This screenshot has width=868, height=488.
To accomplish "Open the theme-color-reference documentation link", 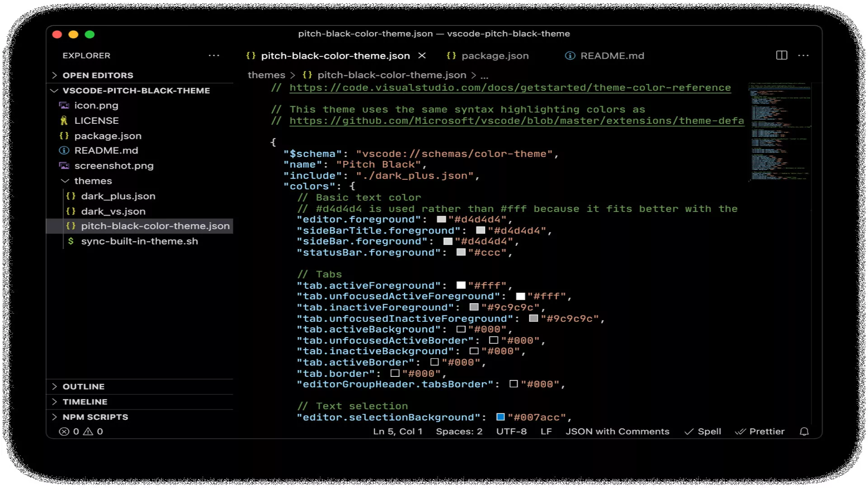I will pos(510,88).
